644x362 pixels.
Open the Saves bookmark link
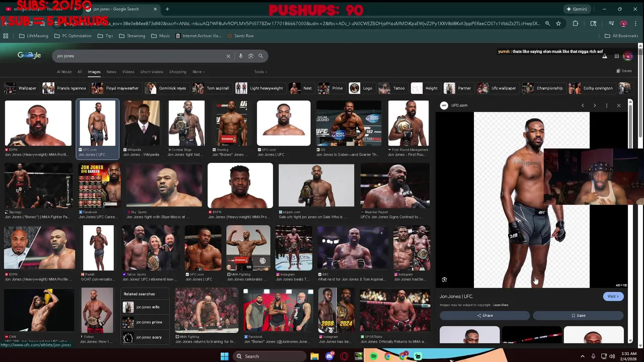coord(624,71)
